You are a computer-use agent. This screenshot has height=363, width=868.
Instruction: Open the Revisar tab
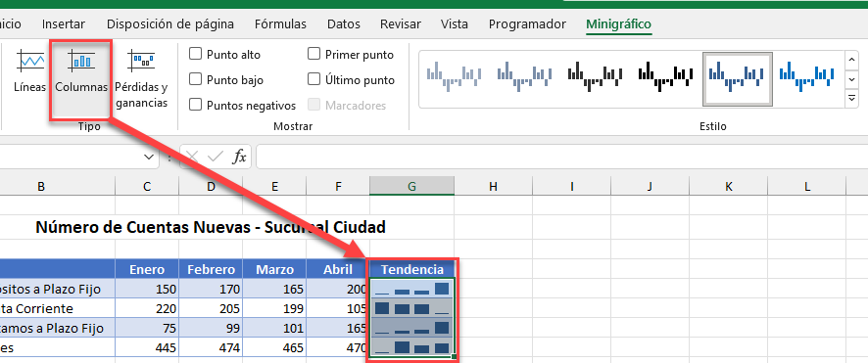[401, 24]
